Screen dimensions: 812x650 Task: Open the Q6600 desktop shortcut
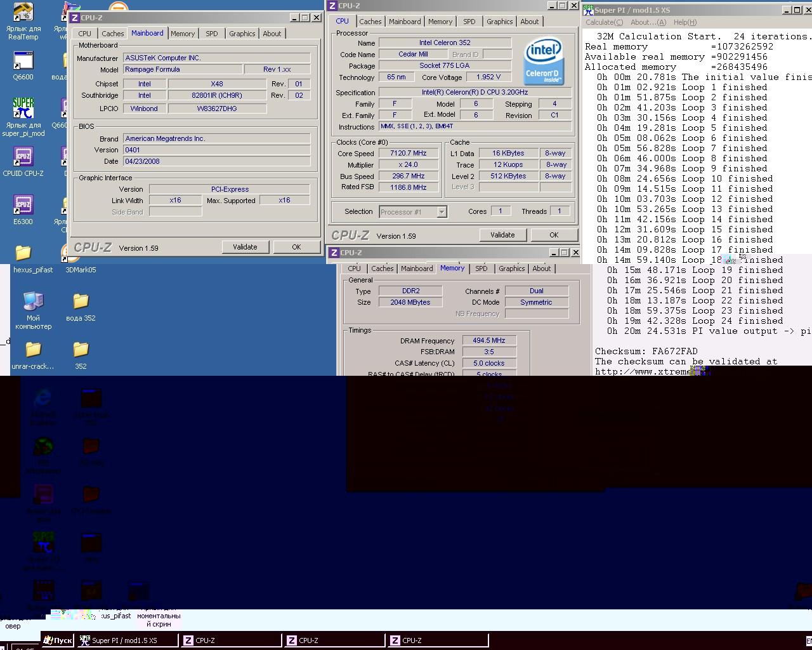pyautogui.click(x=23, y=65)
